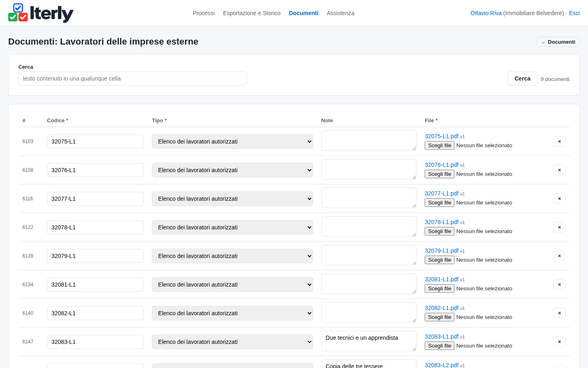
Task: Click the Note box of row 32077-L1
Action: [x=369, y=198]
